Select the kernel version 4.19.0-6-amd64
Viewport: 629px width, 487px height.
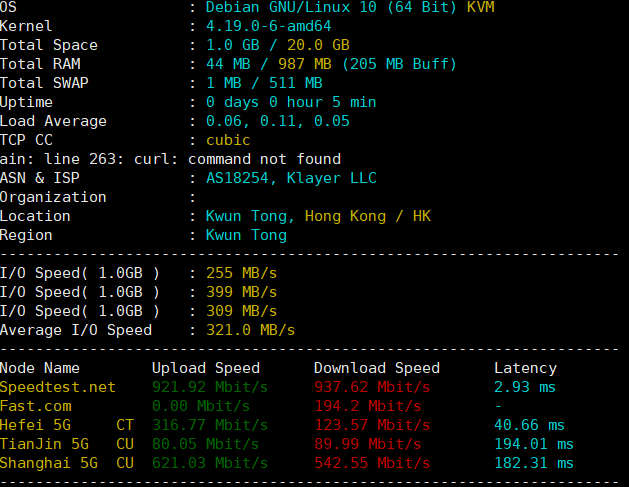(x=268, y=26)
